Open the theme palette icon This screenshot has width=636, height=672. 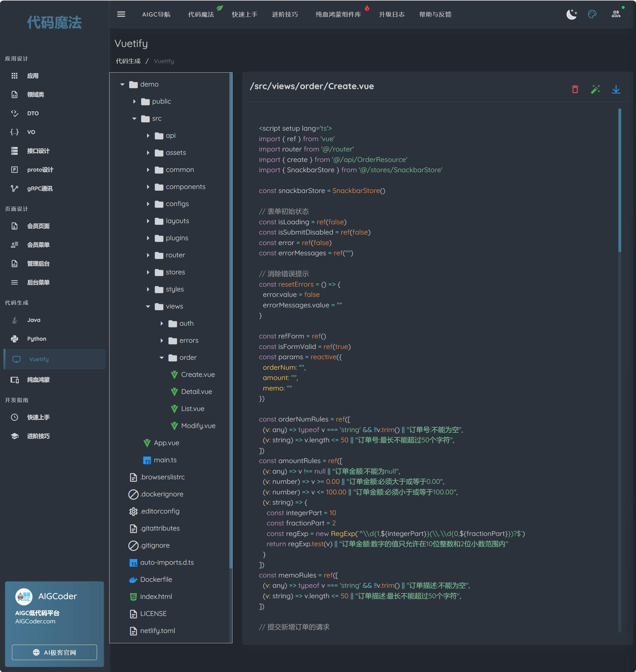point(592,14)
